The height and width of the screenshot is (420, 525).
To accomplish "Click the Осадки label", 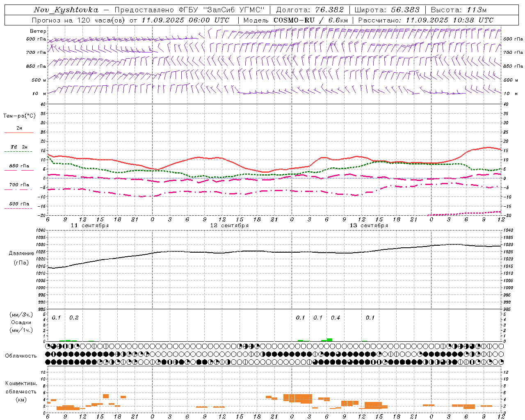I will 21,322.
